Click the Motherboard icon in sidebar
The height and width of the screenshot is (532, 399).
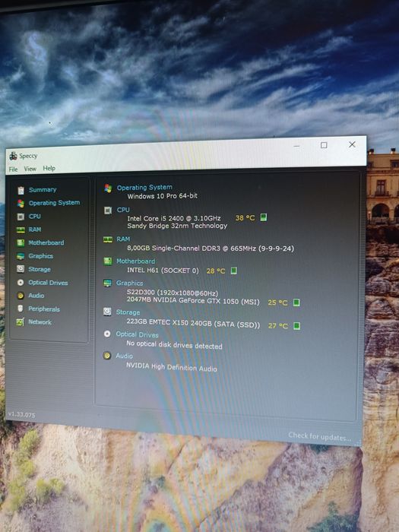tap(21, 242)
